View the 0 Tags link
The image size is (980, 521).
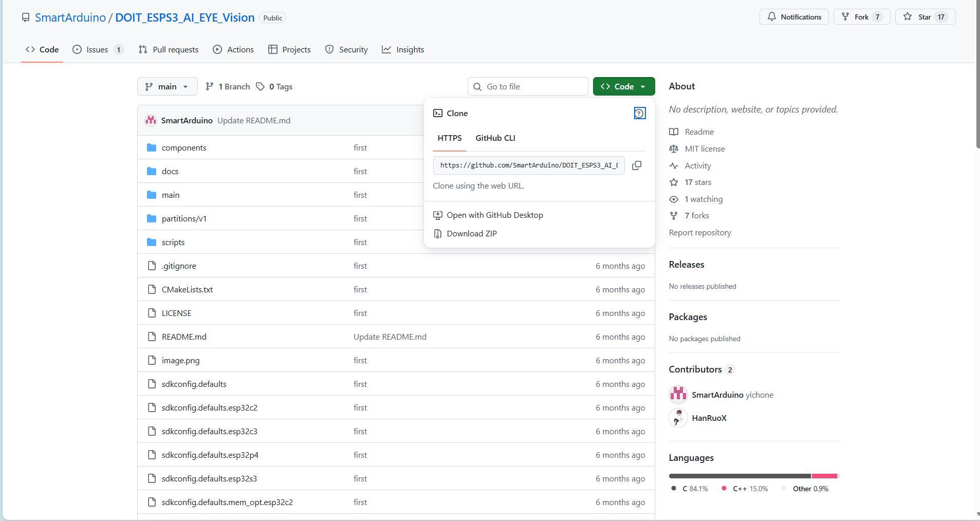pos(274,86)
